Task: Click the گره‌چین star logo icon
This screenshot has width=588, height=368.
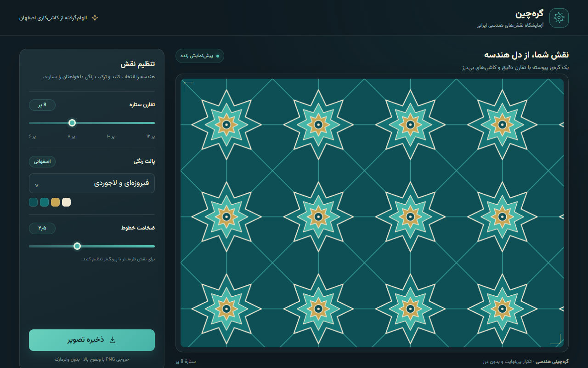Action: pyautogui.click(x=559, y=18)
